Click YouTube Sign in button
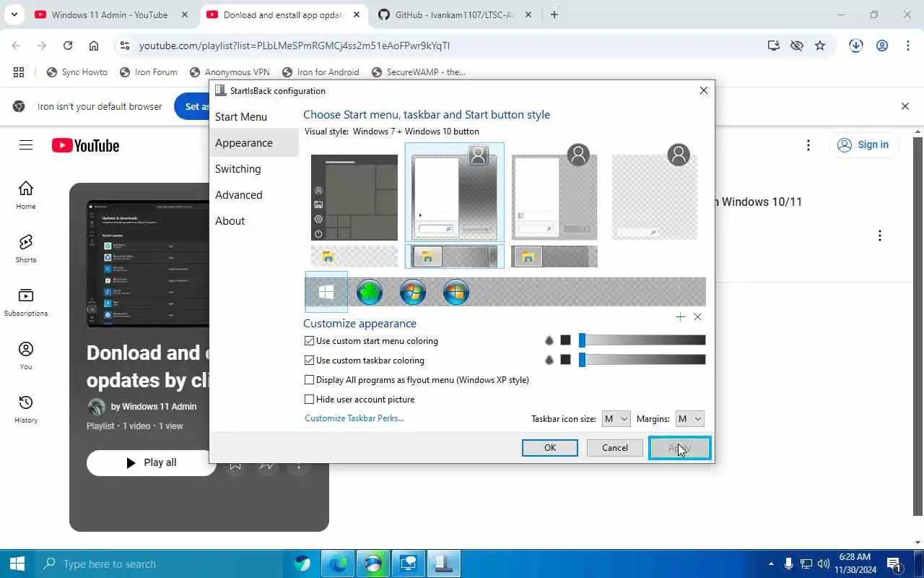 pos(863,144)
